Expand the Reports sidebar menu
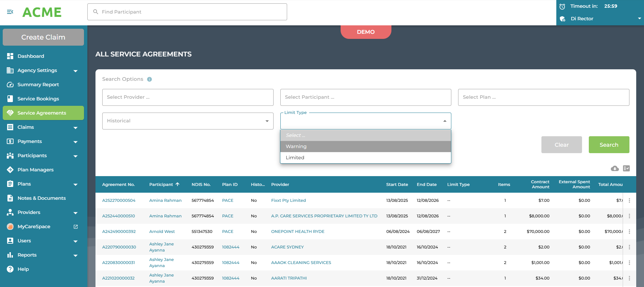This screenshot has height=287, width=644. (x=76, y=255)
